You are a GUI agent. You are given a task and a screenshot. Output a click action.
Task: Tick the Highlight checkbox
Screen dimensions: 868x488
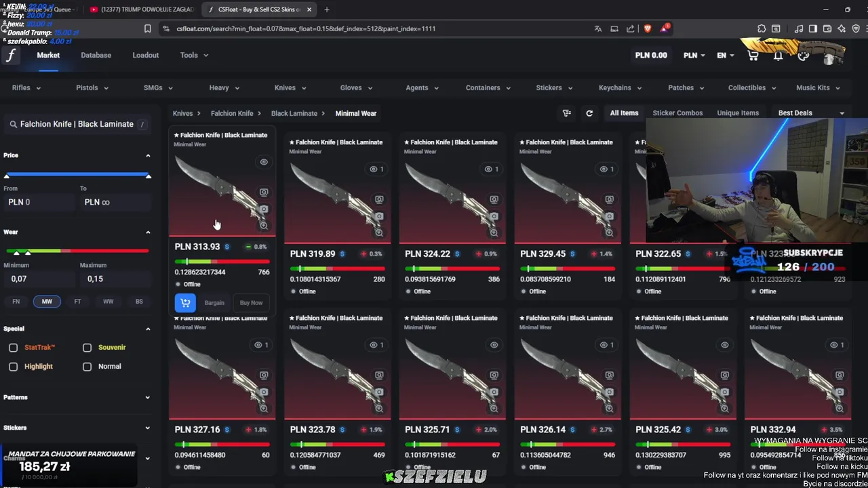tap(13, 367)
